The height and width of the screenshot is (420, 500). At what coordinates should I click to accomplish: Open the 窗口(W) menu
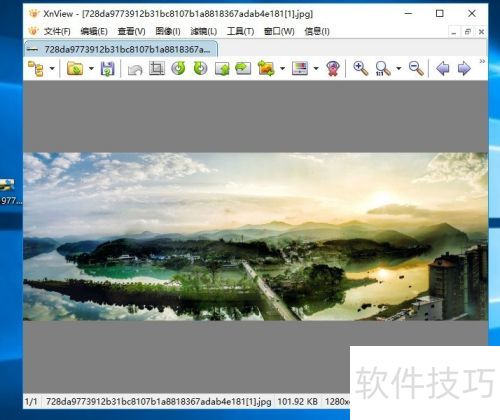click(x=279, y=31)
